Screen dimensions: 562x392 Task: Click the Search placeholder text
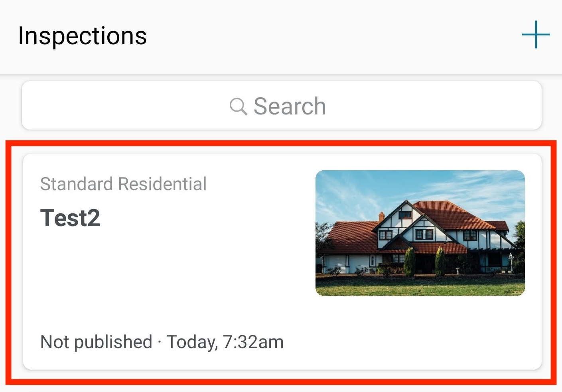pos(290,106)
